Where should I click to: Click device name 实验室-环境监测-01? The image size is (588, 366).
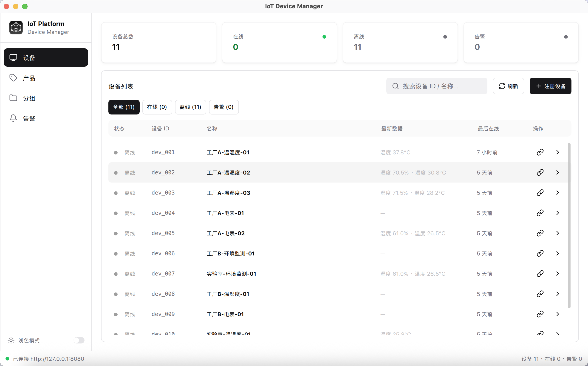pos(231,274)
